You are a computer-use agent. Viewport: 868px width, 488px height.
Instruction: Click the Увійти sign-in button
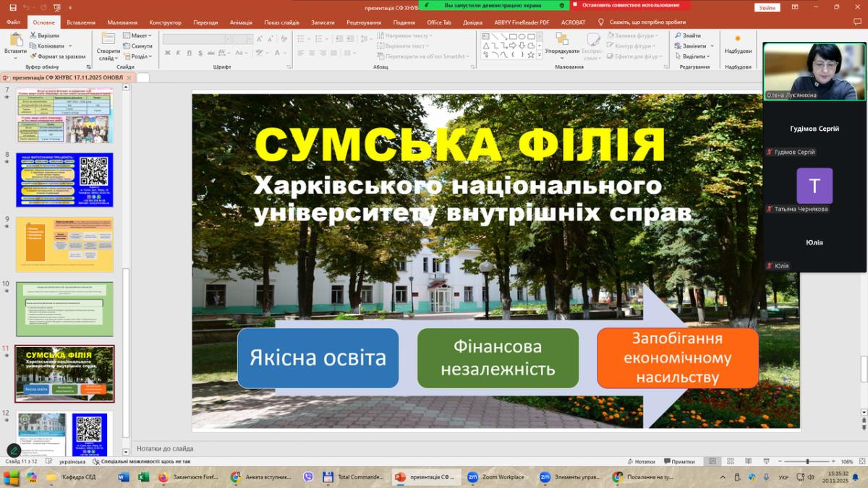pos(767,7)
